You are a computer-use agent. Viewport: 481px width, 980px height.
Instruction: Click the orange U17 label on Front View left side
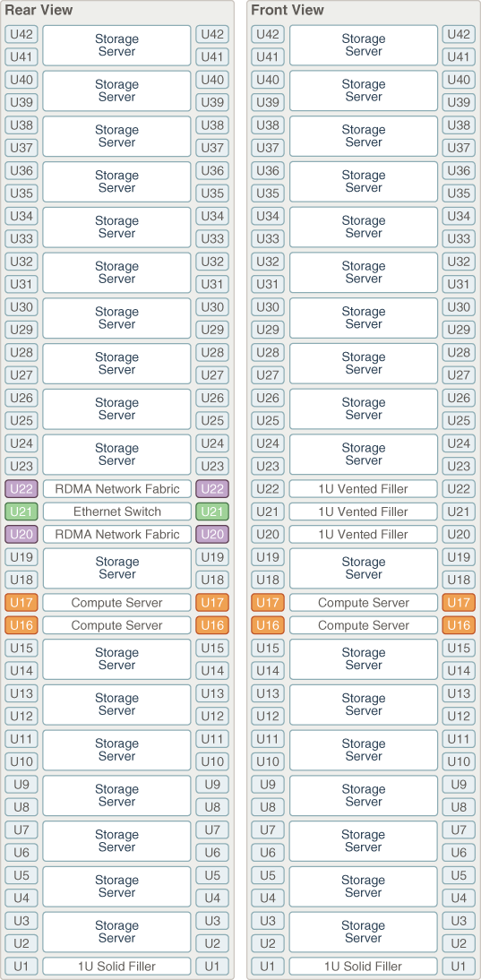coord(268,603)
